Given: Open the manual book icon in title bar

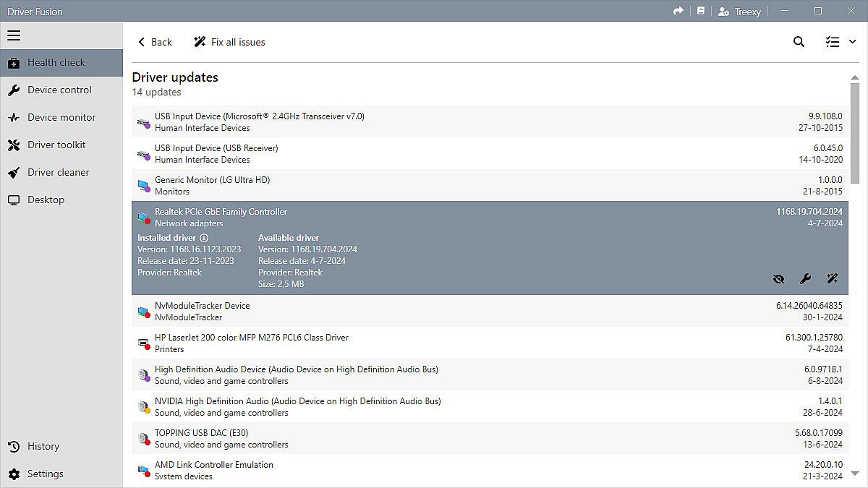Looking at the screenshot, I should (700, 11).
